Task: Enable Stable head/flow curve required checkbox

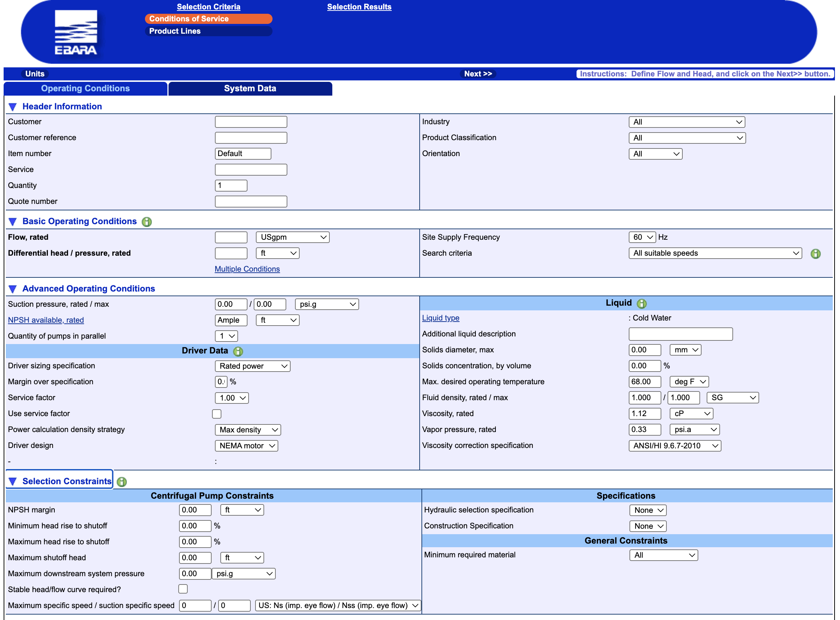Action: (x=183, y=589)
